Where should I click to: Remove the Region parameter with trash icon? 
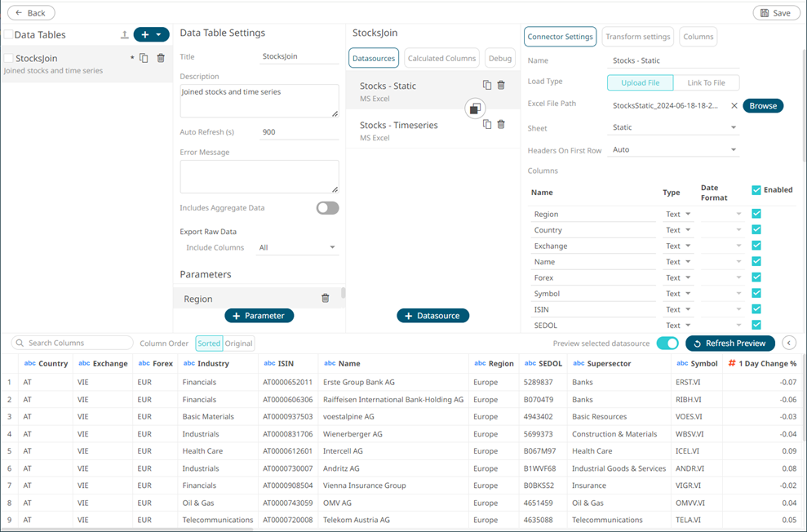coord(325,299)
